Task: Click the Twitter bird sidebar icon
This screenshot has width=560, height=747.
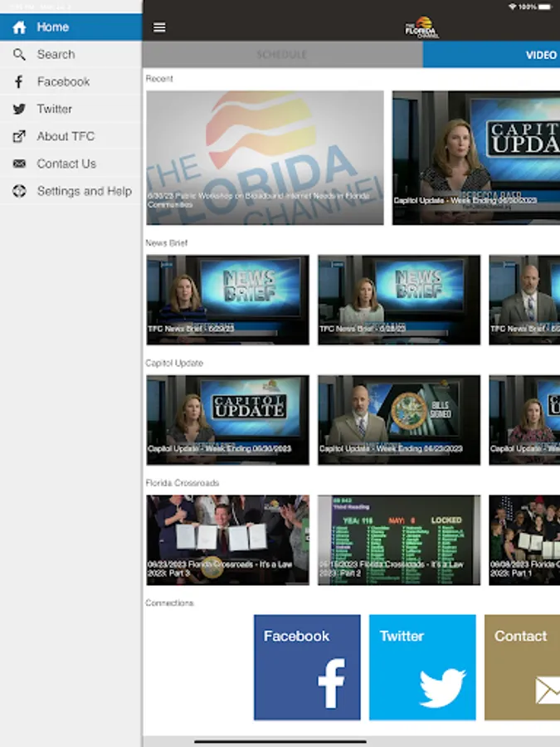Action: pyautogui.click(x=19, y=109)
